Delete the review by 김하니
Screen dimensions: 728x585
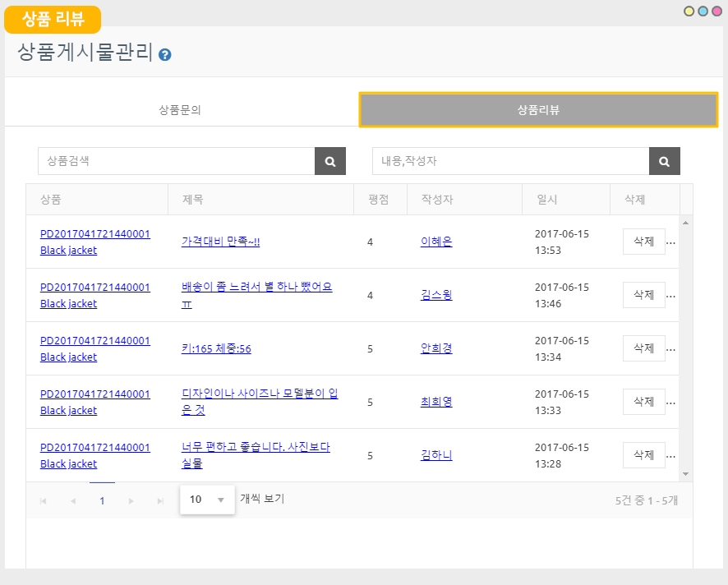(x=643, y=455)
